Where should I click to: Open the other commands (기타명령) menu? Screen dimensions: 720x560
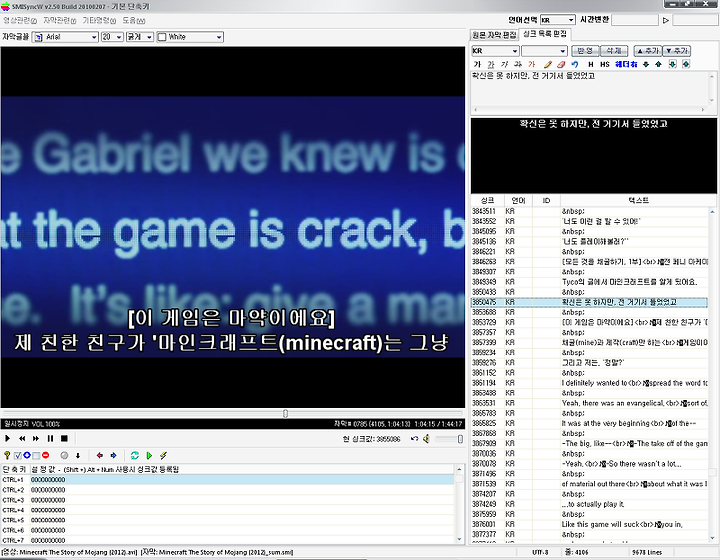pos(99,20)
